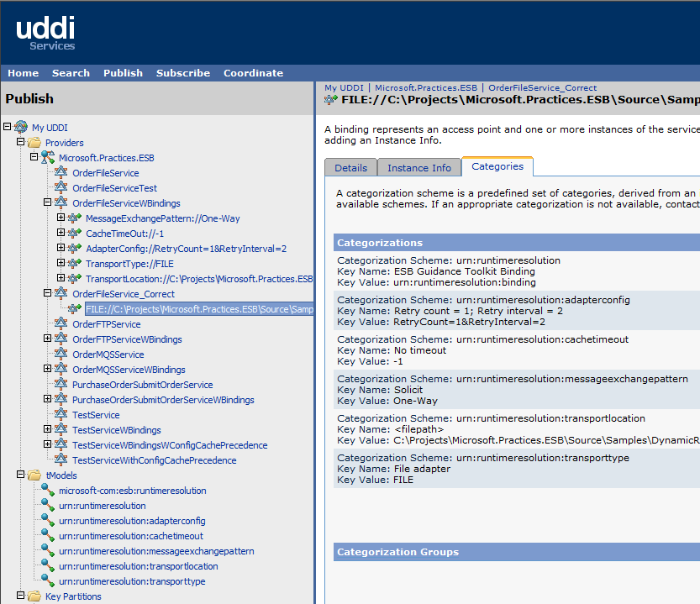Collapse the OrderFileServiceWBindings node
700x604 pixels.
point(47,202)
